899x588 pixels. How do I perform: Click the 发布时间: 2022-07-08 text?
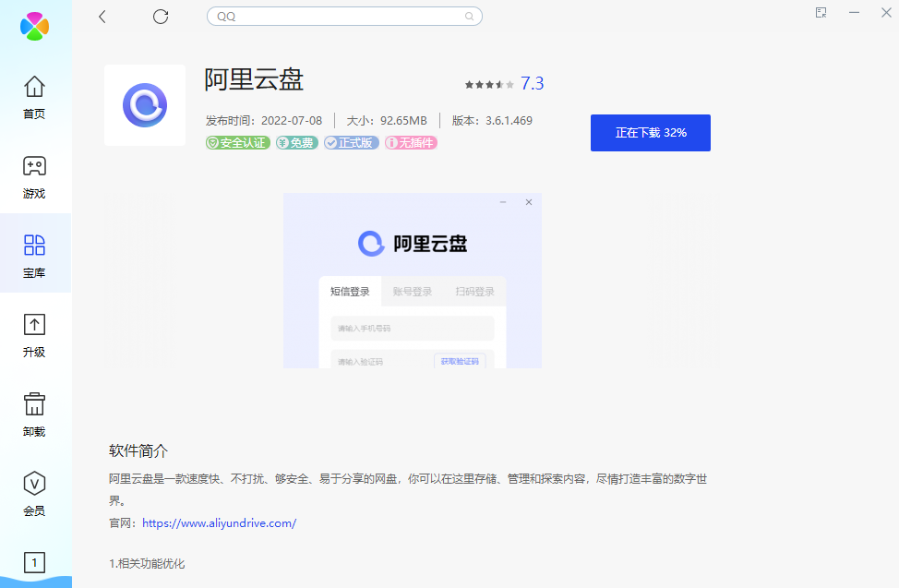pos(264,121)
